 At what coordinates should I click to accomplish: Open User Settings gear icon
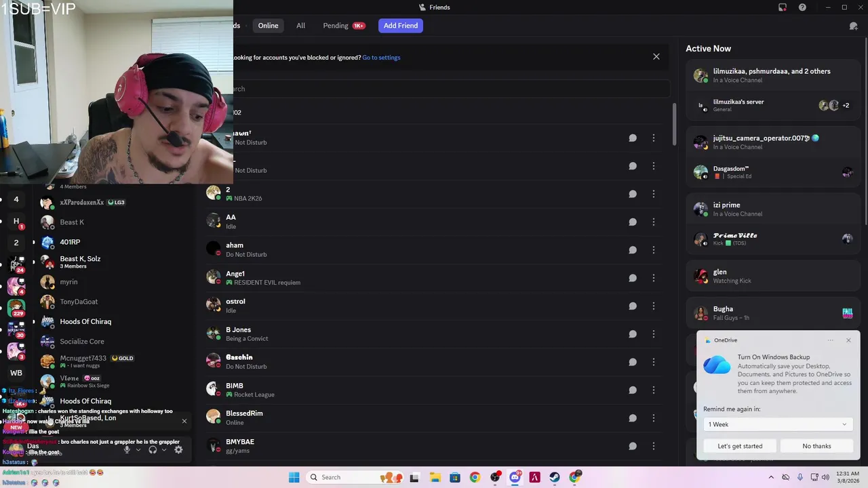tap(178, 449)
